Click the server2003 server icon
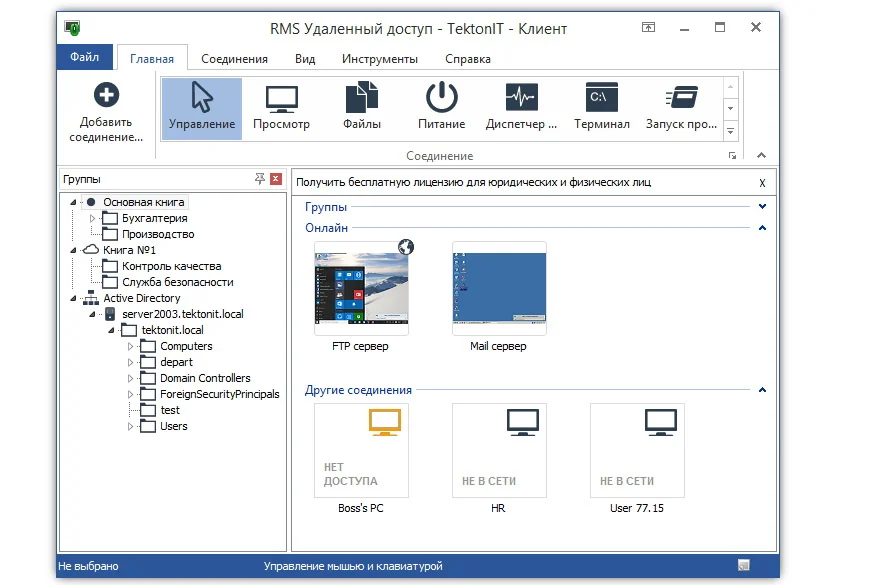 click(110, 314)
